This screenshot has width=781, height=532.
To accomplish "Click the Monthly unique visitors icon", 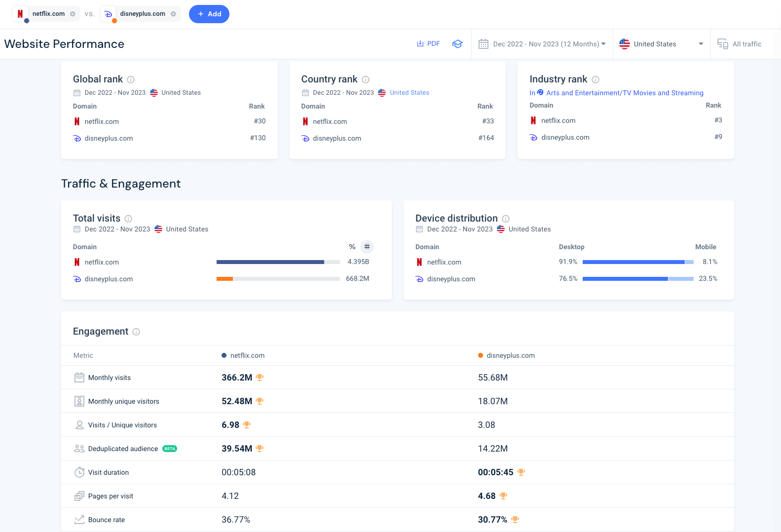I will (x=79, y=401).
